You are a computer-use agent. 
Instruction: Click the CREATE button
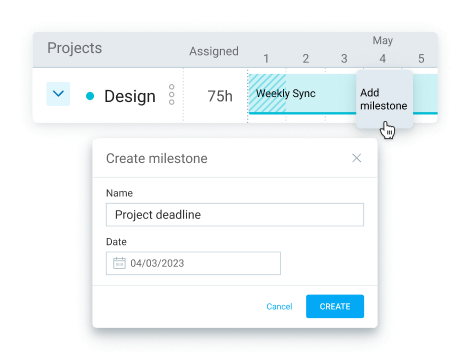point(335,306)
